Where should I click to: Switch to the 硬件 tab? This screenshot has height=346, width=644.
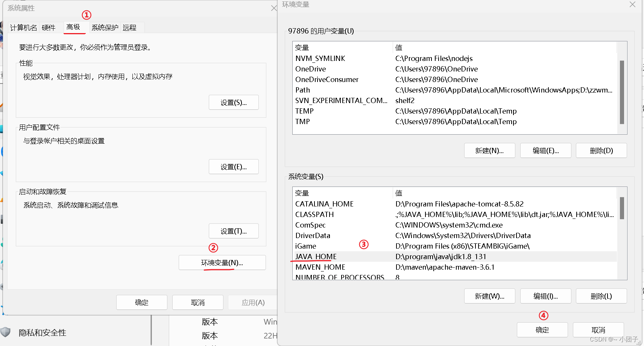pyautogui.click(x=49, y=27)
